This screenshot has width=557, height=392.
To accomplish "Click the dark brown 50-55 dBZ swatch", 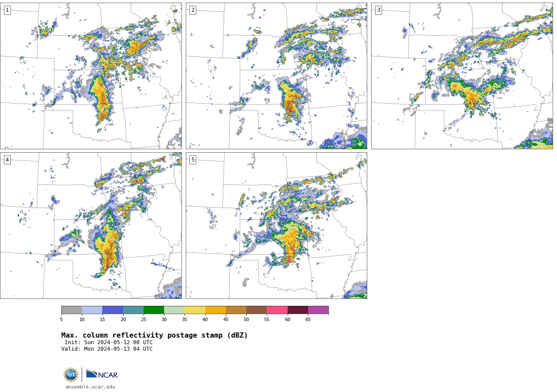I will [256, 310].
